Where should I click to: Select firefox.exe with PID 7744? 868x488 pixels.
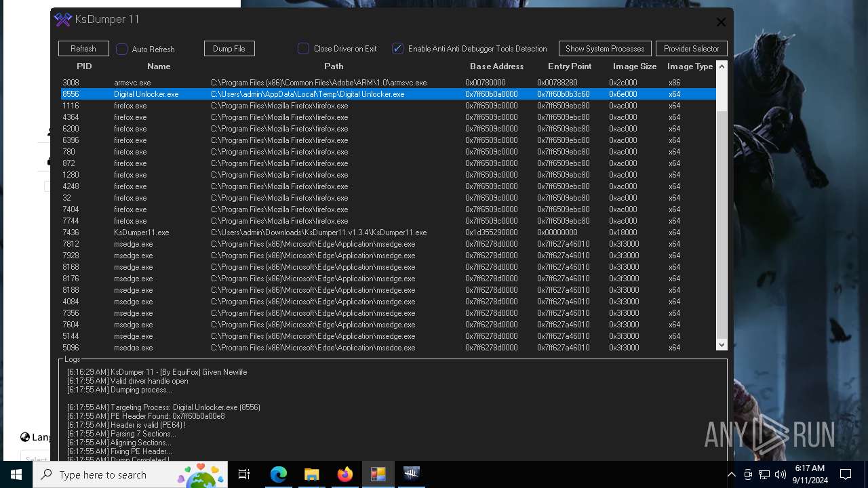point(388,221)
